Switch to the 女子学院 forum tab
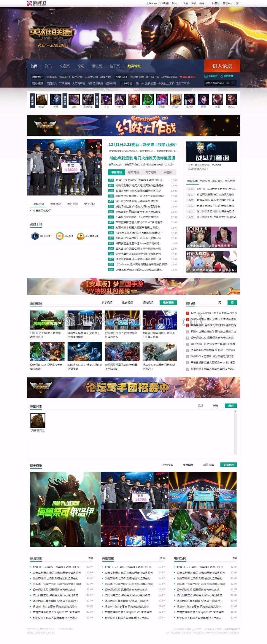 point(89,204)
